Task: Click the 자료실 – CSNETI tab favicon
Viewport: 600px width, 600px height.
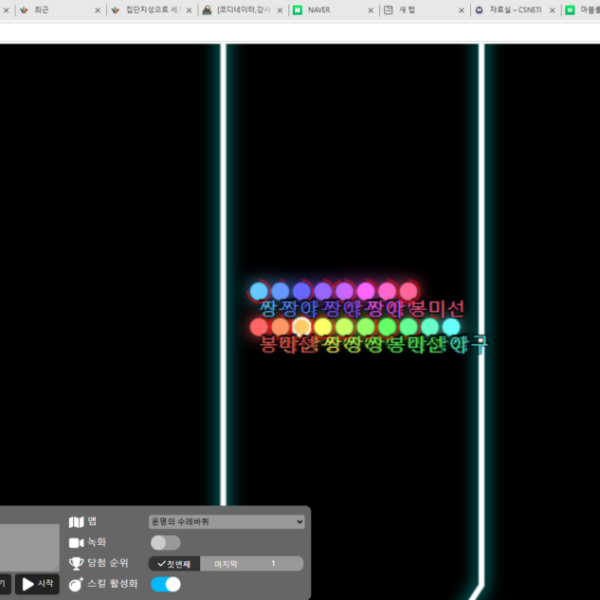Action: point(479,10)
